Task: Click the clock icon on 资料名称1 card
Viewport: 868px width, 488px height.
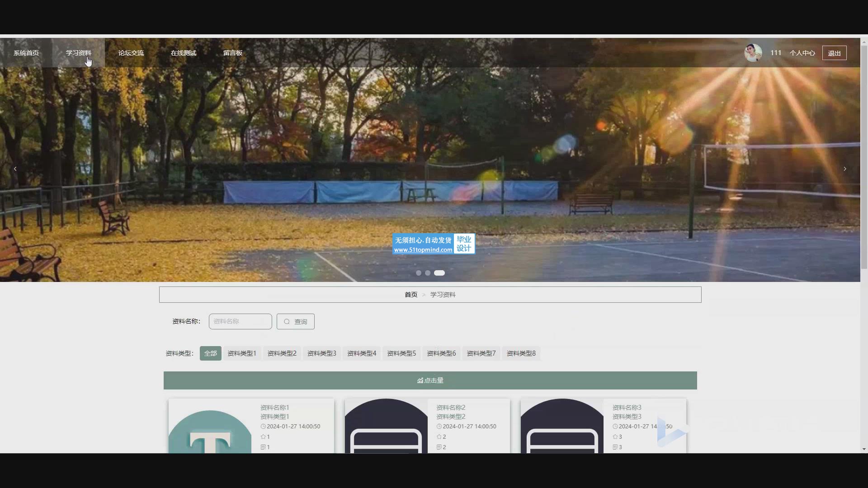Action: pos(263,427)
